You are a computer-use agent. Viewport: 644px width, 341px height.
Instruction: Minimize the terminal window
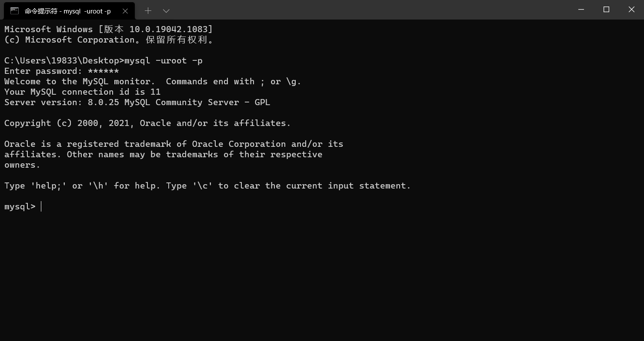pos(581,10)
